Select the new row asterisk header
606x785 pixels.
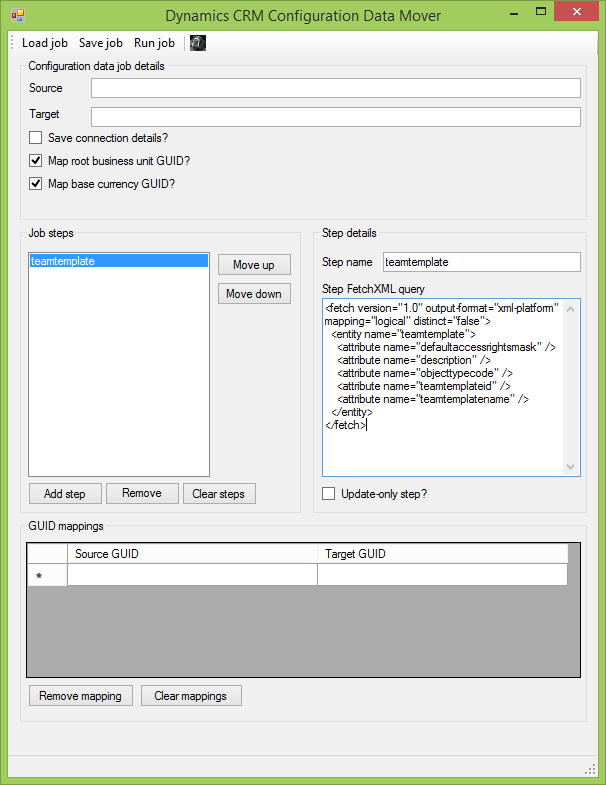(x=47, y=575)
